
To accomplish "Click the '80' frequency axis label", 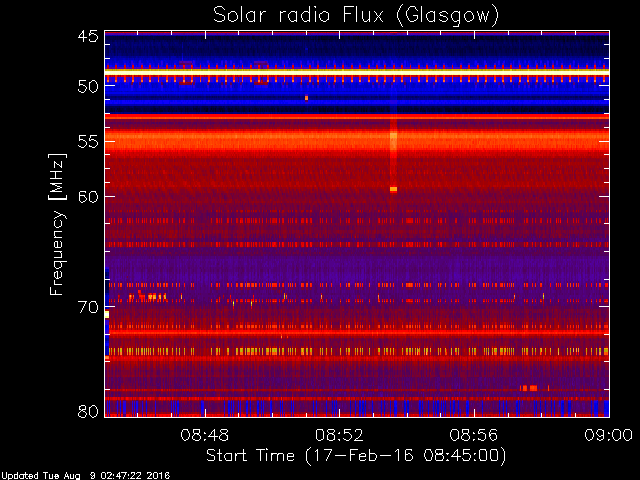I will [x=88, y=411].
